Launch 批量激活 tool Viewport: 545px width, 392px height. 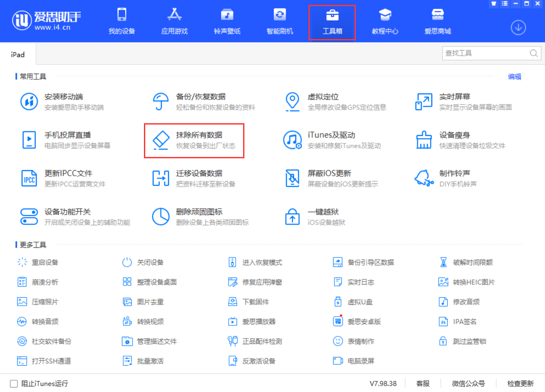tap(143, 361)
